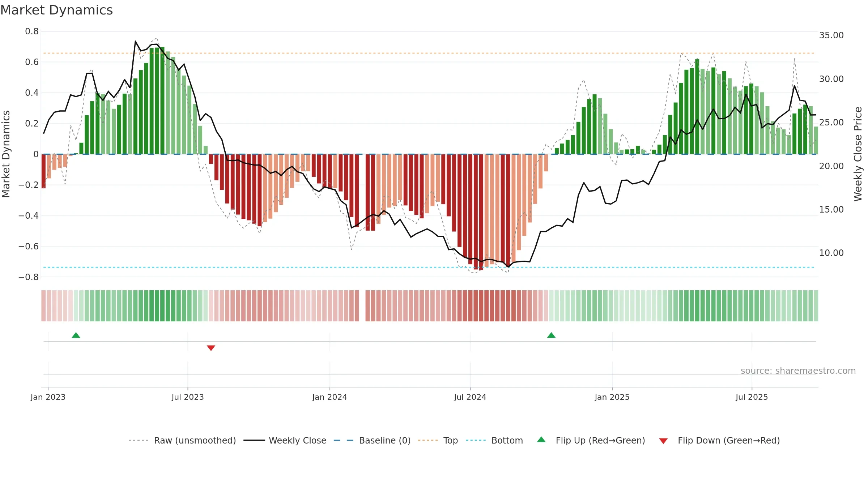This screenshot has width=868, height=488.
Task: Click the 0.8 left axis tick label
Action: point(32,31)
